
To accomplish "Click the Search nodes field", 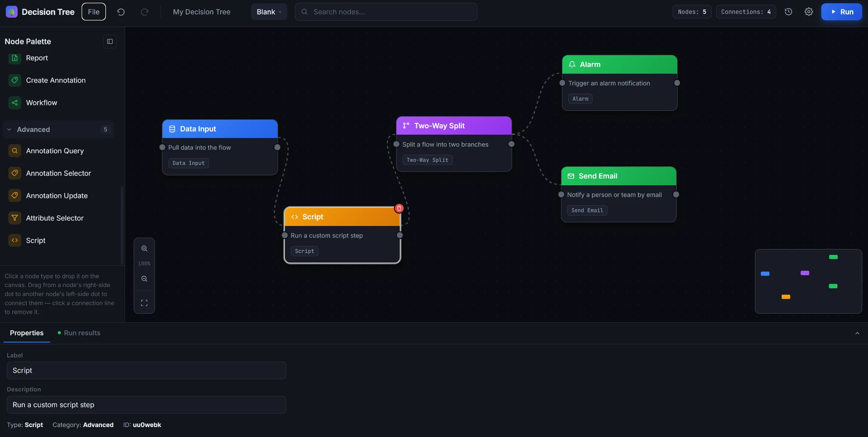I will point(386,12).
